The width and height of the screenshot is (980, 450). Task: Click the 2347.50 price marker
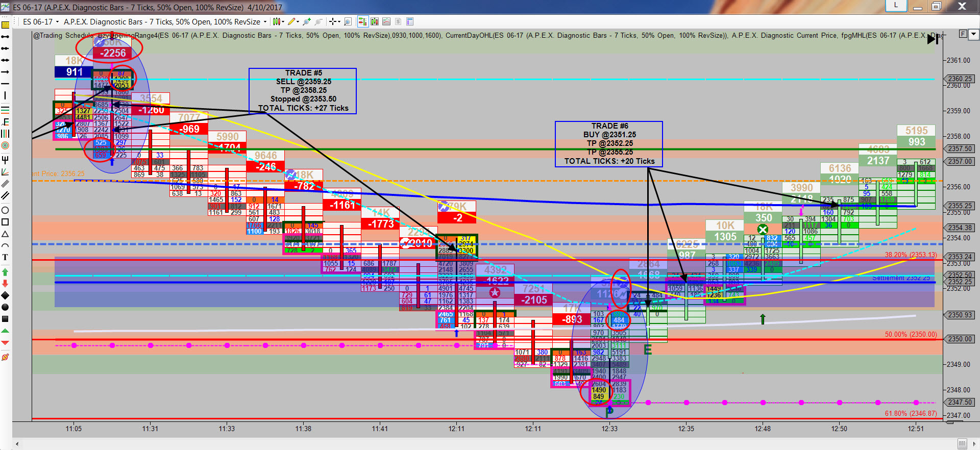tap(960, 402)
